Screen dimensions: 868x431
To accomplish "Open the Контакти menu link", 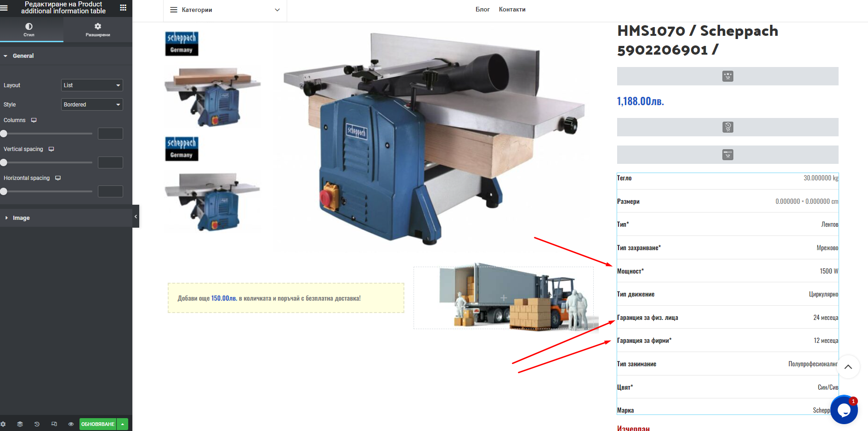I will point(512,10).
